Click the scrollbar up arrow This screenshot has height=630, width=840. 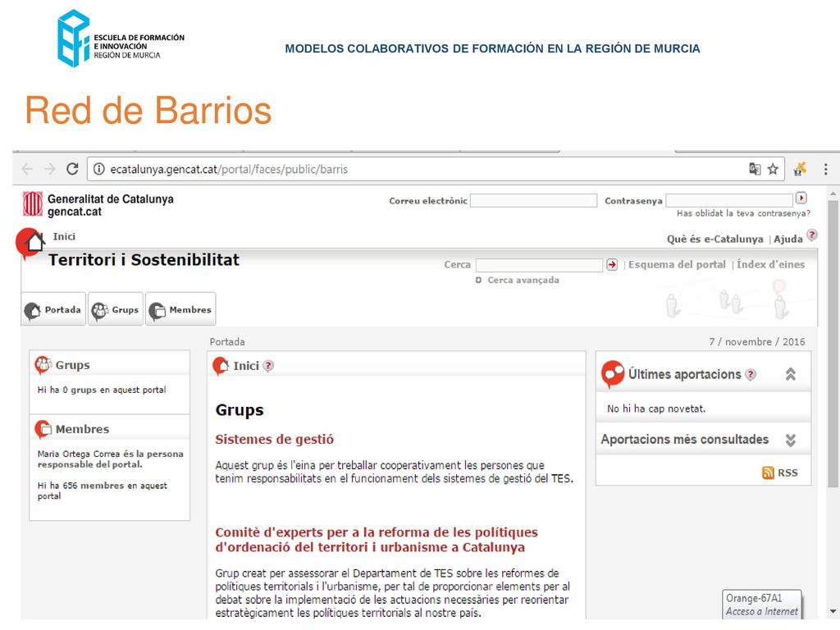[x=833, y=194]
